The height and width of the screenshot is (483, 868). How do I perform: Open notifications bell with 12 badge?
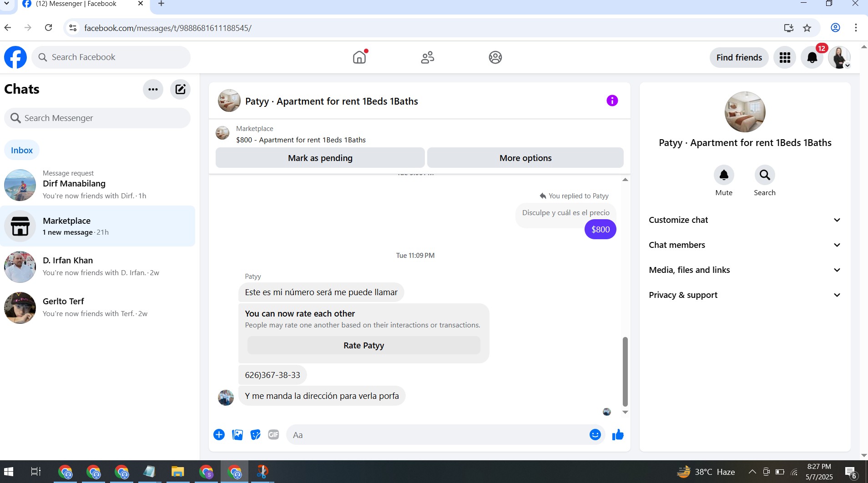point(812,57)
